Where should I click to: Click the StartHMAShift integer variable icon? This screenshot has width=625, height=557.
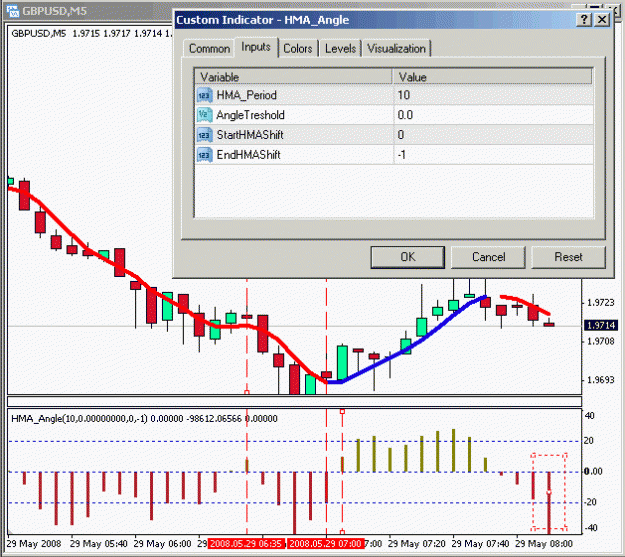[204, 135]
